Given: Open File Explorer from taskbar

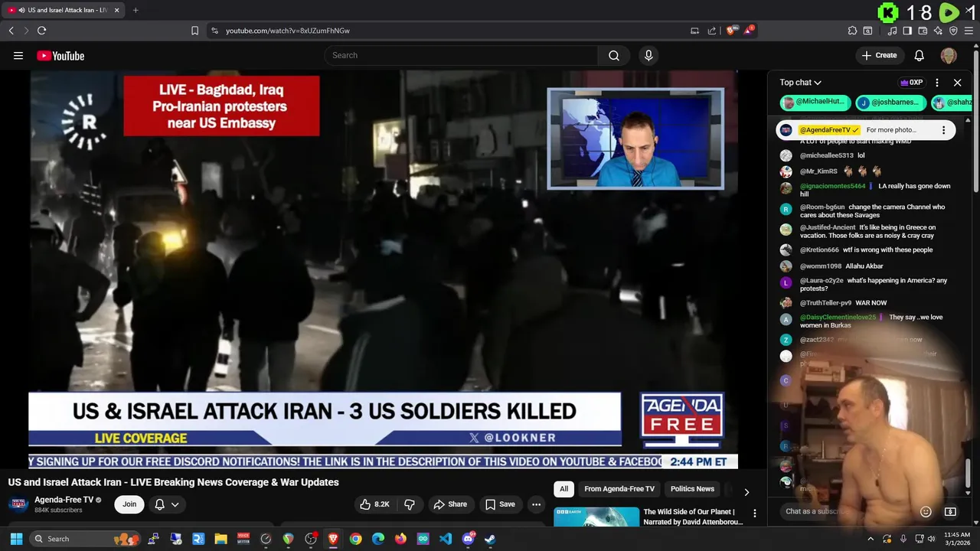Looking at the screenshot, I should pyautogui.click(x=220, y=539).
